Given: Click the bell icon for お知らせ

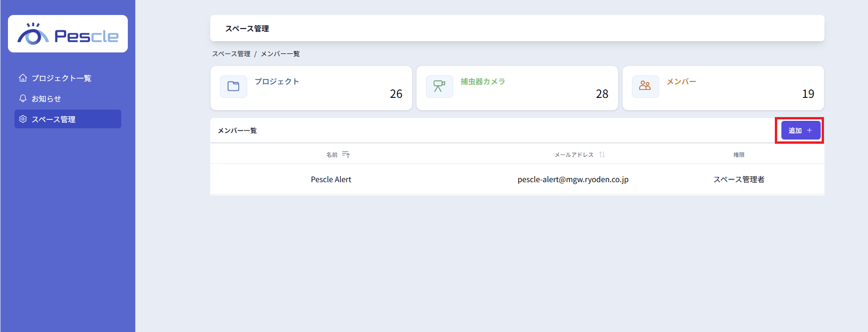Looking at the screenshot, I should point(23,98).
